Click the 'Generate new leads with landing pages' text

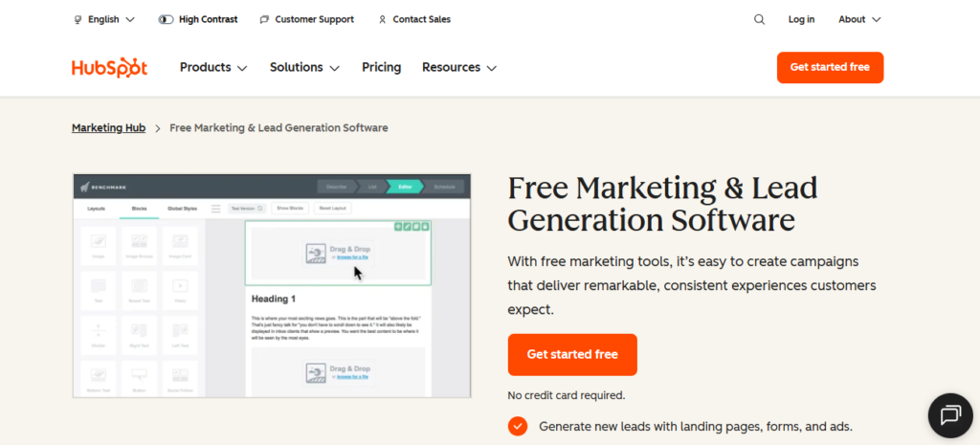(696, 427)
